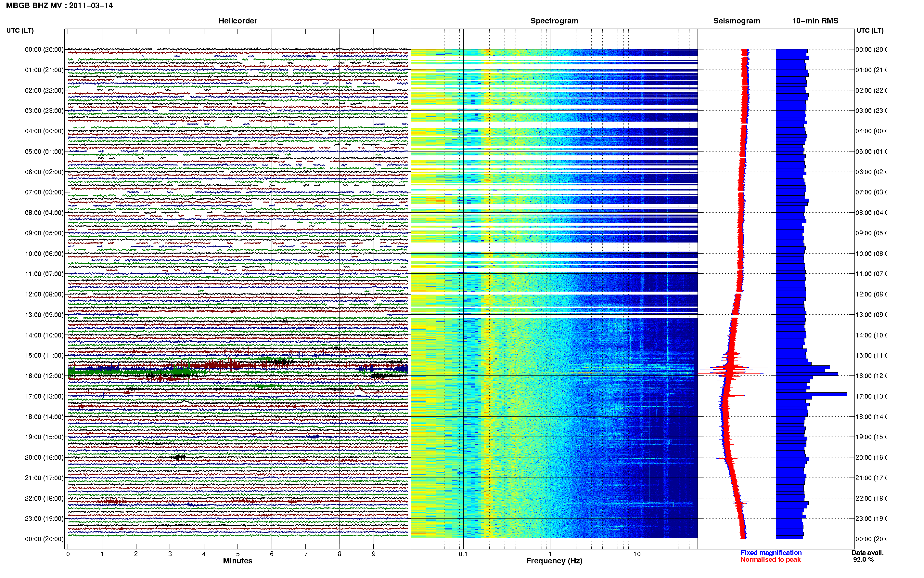
Task: Select the Spectrogram panel heading
Action: [554, 21]
